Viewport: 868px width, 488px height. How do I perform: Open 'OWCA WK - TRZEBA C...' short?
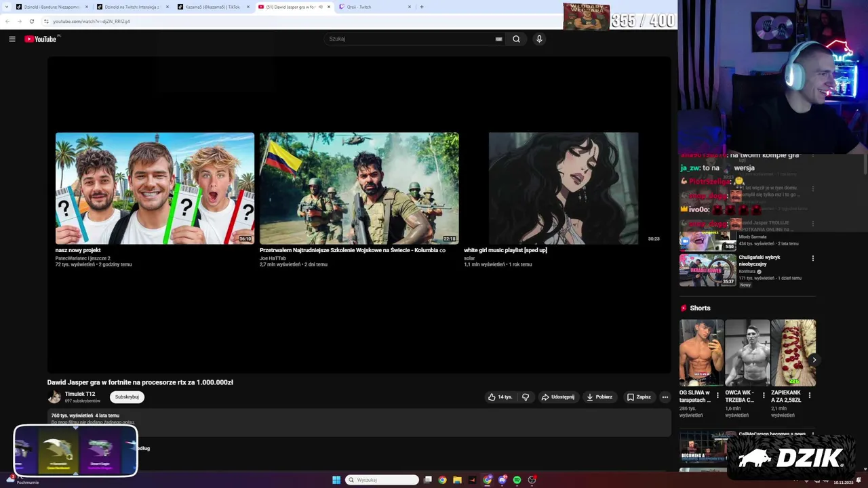pyautogui.click(x=747, y=353)
